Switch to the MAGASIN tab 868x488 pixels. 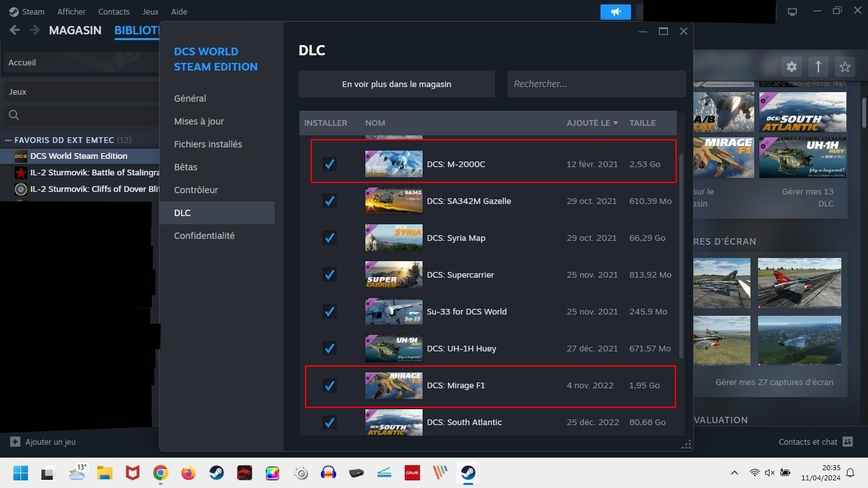[75, 30]
